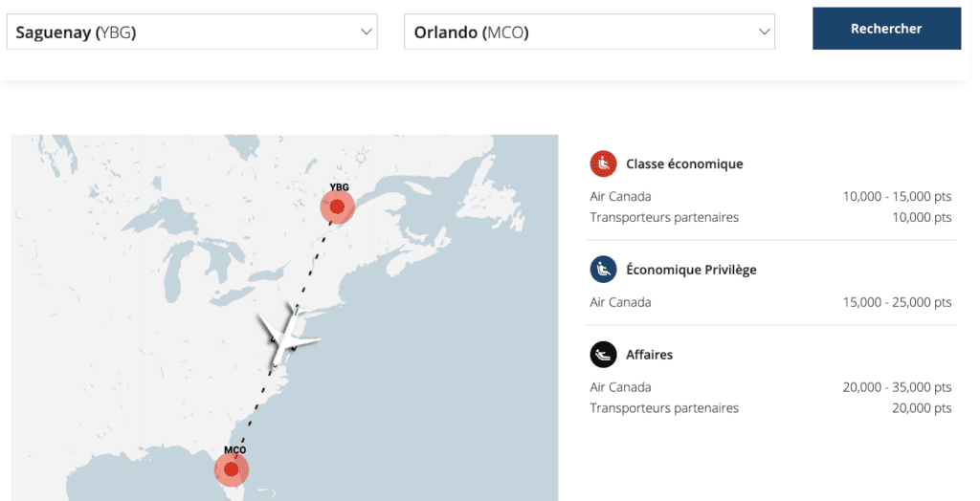Click the 10,000 - 15,000 pts economy price
The width and height of the screenshot is (980, 501).
[x=897, y=196]
